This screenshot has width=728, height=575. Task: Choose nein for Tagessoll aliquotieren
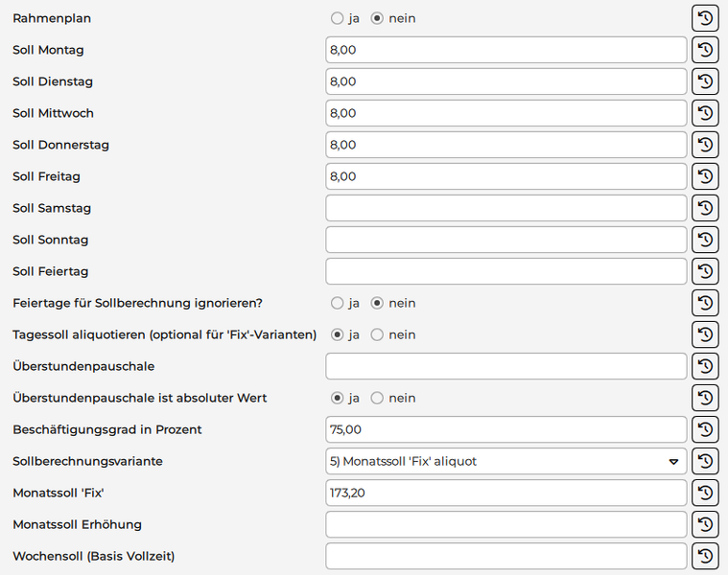tap(377, 334)
